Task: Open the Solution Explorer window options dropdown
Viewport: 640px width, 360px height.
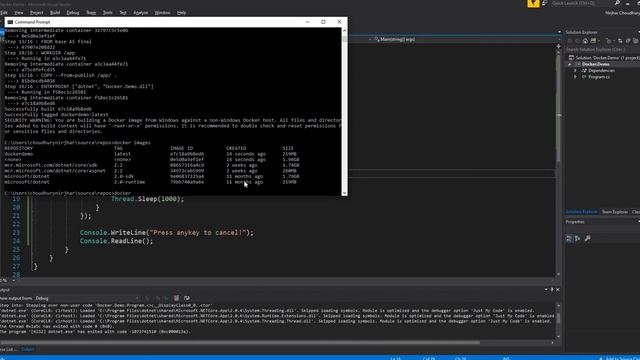Action: pyautogui.click(x=639, y=32)
